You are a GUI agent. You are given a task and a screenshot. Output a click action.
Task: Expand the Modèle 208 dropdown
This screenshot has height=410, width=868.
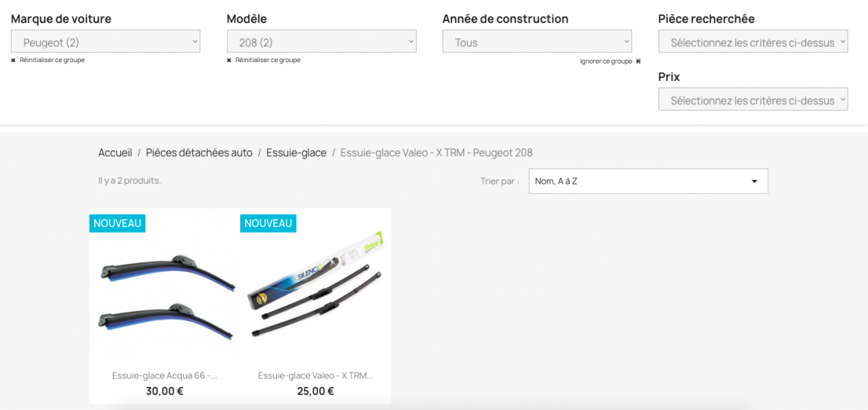click(x=322, y=43)
